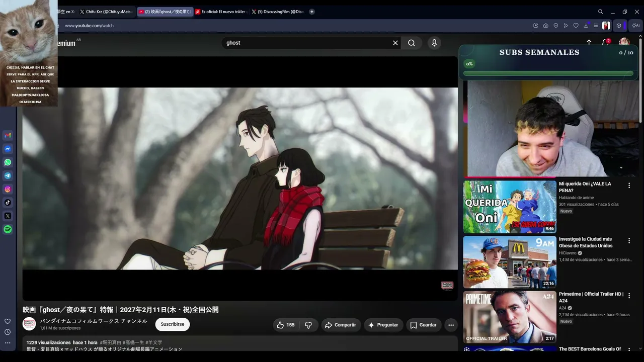Click the #堀田真由 hashtag
The width and height of the screenshot is (644, 362).
click(x=110, y=343)
